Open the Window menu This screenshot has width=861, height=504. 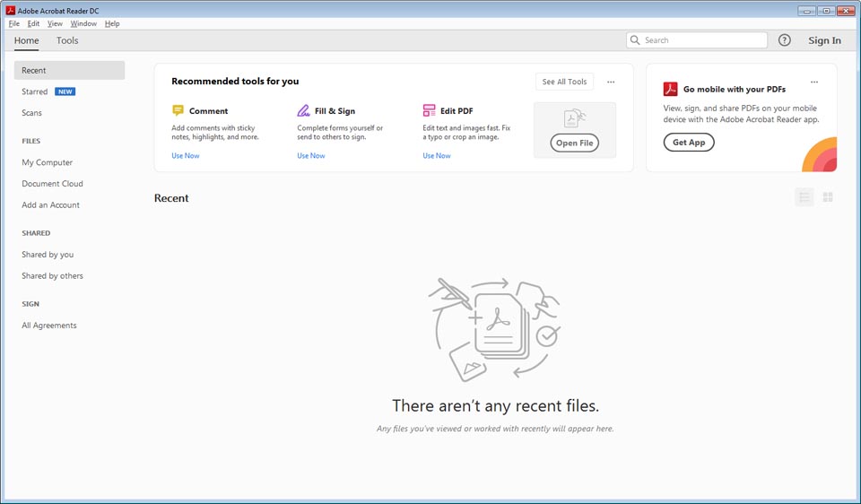coord(83,23)
